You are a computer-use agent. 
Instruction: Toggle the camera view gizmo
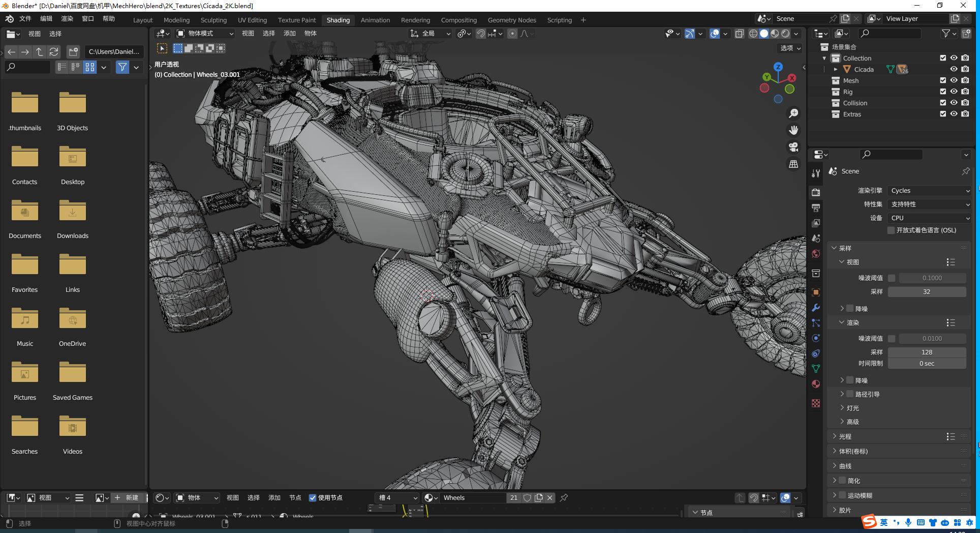point(793,147)
